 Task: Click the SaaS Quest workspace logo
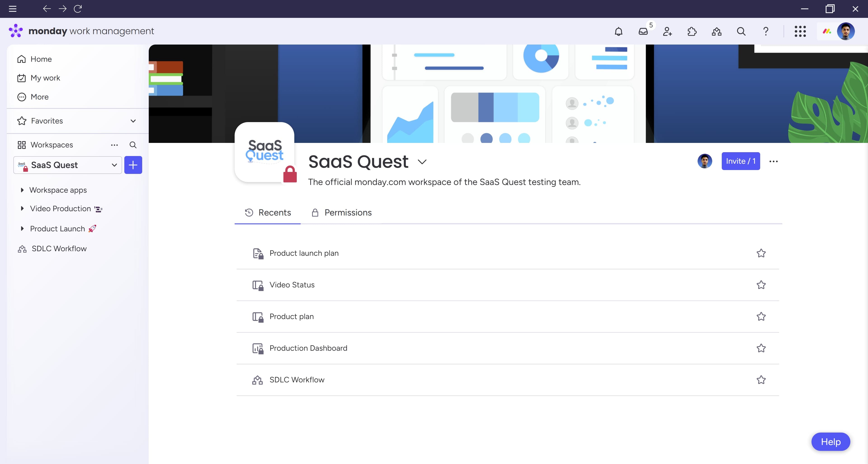(264, 152)
